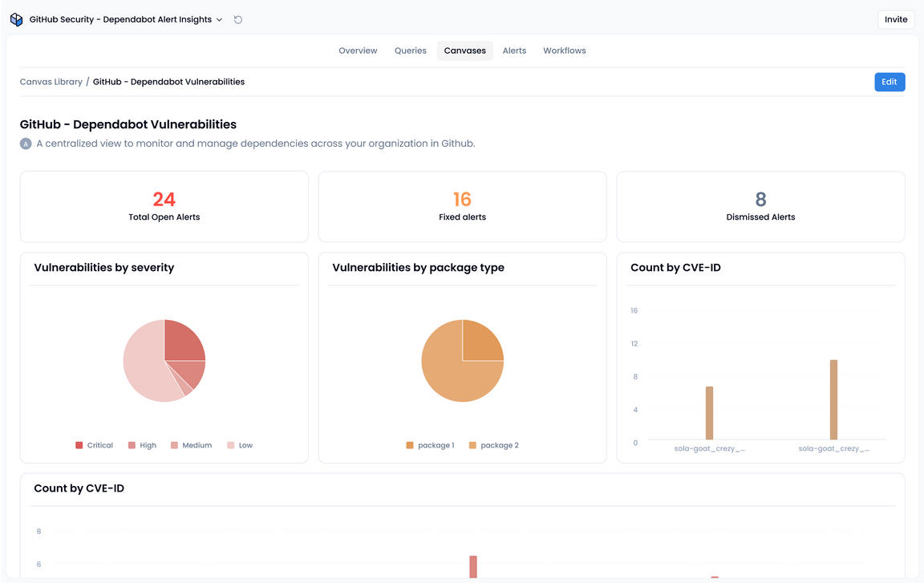Click the blue Edit button
This screenshot has width=924, height=583.
890,82
